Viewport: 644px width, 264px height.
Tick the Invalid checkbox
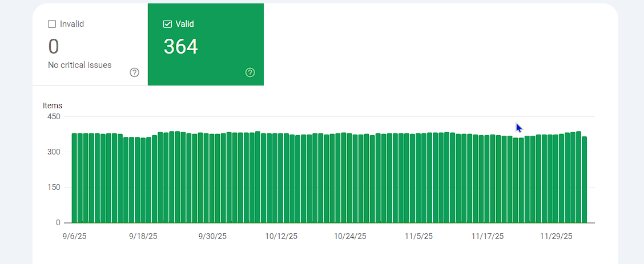[52, 24]
